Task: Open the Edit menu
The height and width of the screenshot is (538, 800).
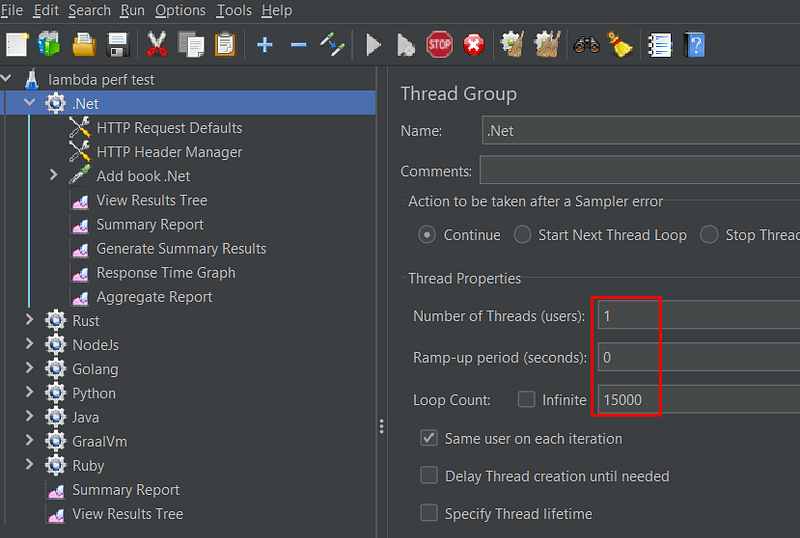Action: pyautogui.click(x=46, y=10)
